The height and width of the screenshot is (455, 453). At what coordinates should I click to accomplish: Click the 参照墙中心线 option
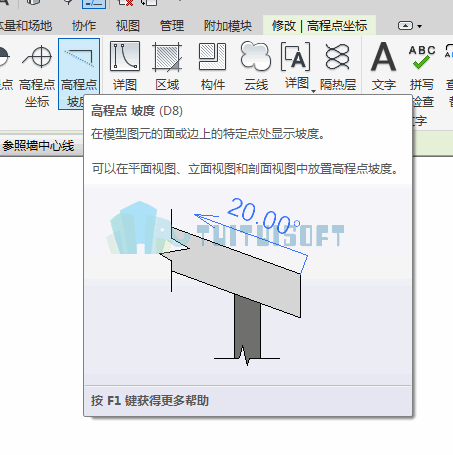(x=38, y=146)
